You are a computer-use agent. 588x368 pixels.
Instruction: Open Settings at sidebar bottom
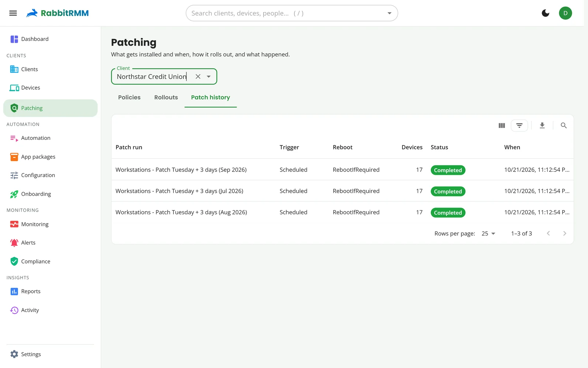(50, 354)
